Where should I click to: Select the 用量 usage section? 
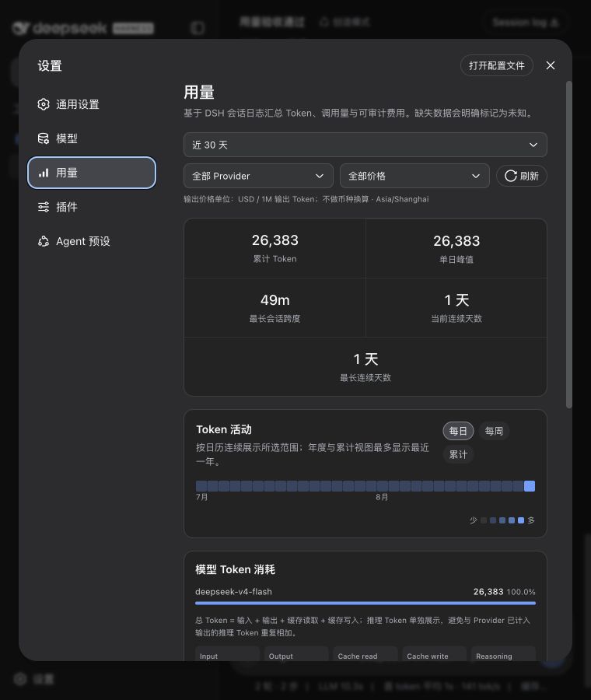click(92, 173)
